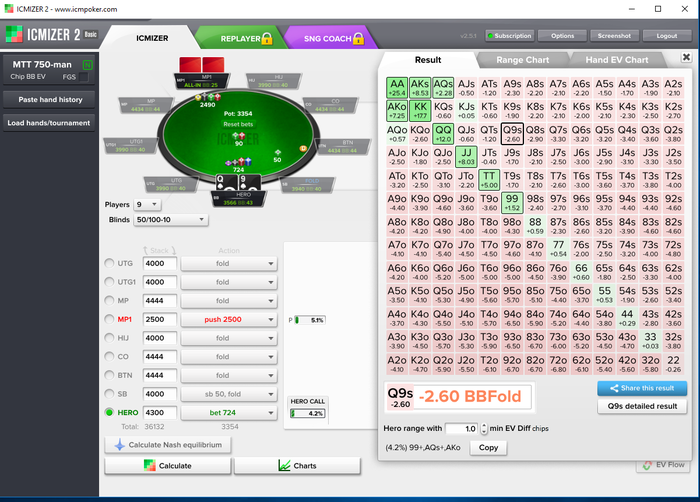Close the Result panel with X icon
The height and width of the screenshot is (502, 700).
[x=686, y=57]
